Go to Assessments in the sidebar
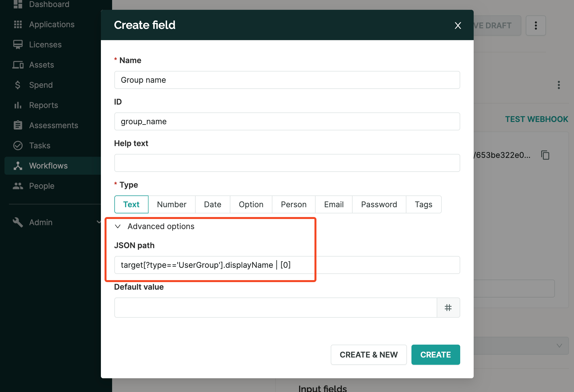The width and height of the screenshot is (574, 392). [54, 125]
